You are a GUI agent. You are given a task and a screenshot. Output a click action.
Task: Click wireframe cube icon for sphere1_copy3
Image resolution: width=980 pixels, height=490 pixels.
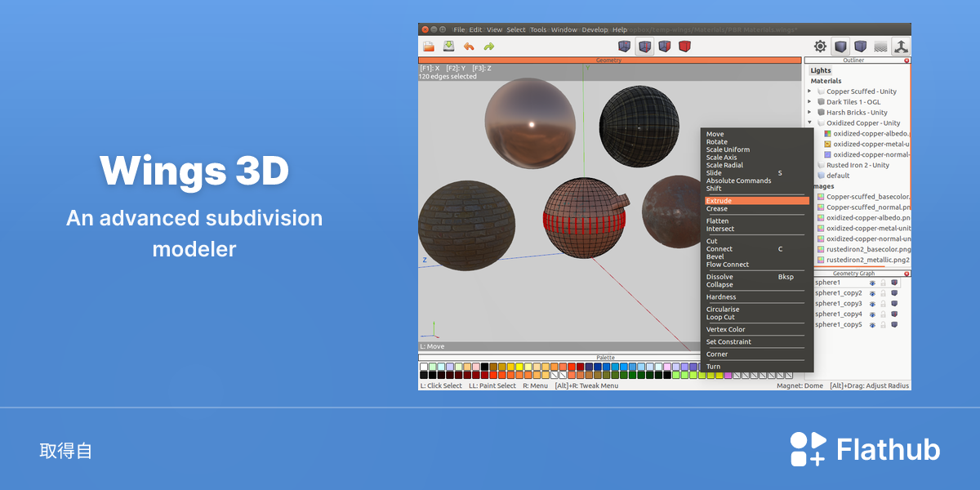894,304
